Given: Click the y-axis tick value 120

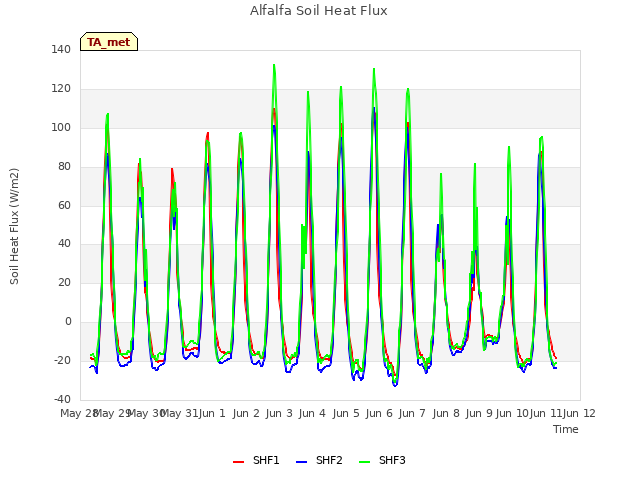Looking at the screenshot, I should (x=61, y=89).
